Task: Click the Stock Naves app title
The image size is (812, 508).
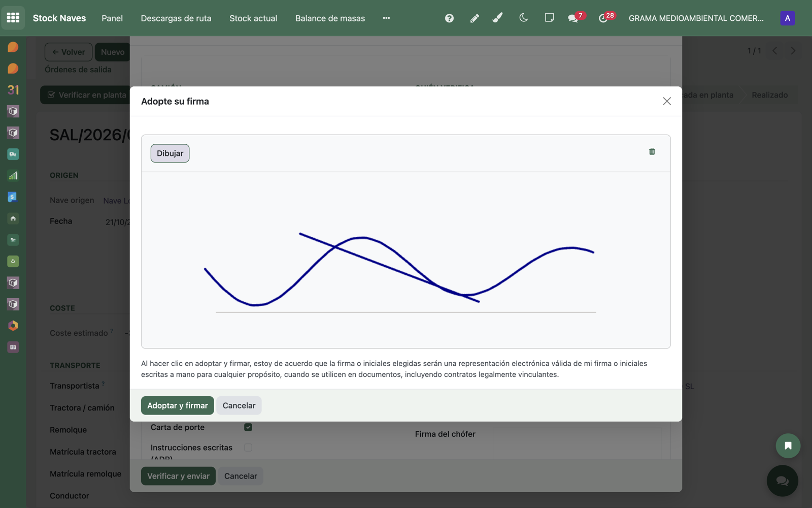Action: click(59, 18)
